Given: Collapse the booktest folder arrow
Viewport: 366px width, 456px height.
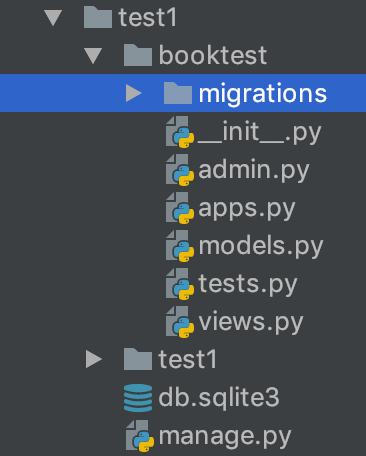Looking at the screenshot, I should pyautogui.click(x=93, y=55).
